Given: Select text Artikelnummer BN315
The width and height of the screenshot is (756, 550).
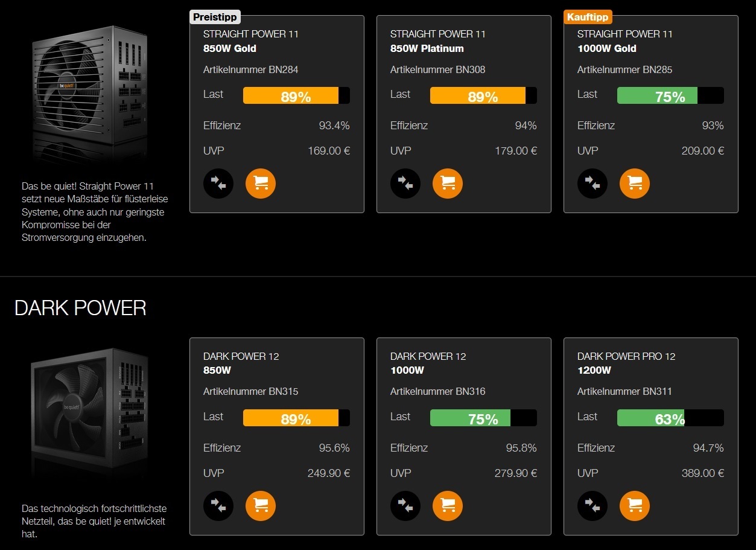Looking at the screenshot, I should [251, 391].
